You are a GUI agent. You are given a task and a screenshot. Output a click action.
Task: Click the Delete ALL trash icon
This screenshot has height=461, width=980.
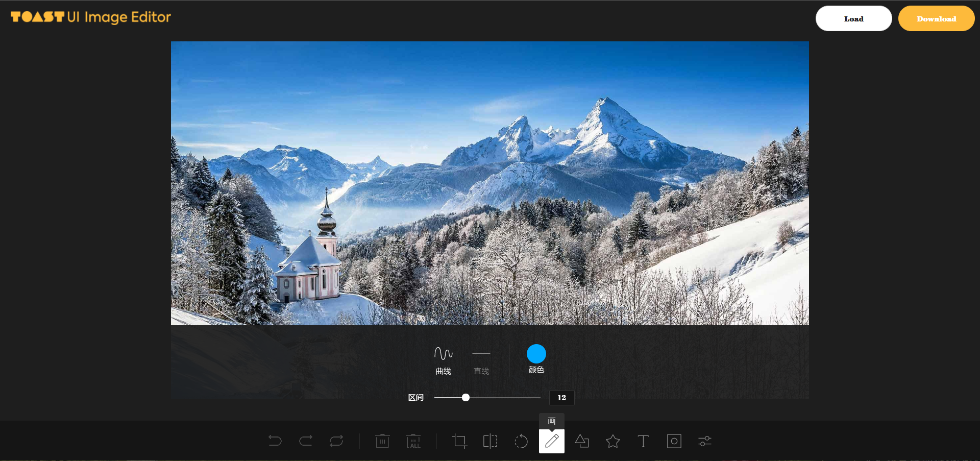tap(413, 441)
